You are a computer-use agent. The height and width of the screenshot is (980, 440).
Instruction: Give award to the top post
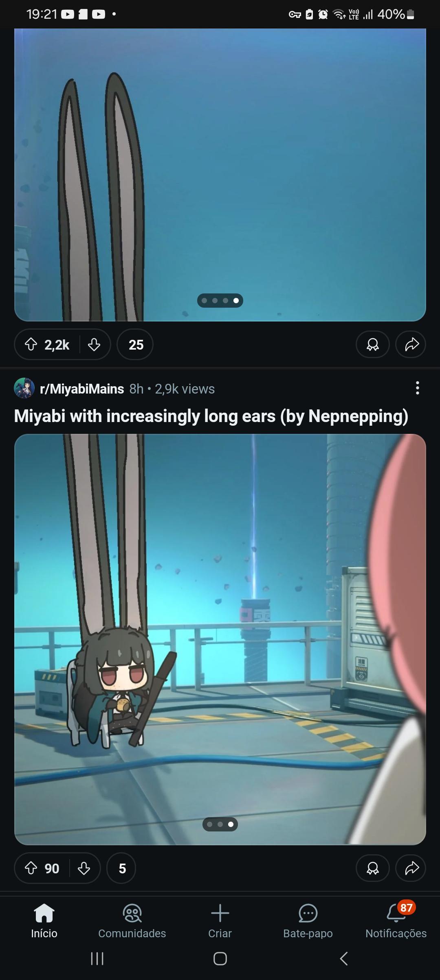click(372, 345)
